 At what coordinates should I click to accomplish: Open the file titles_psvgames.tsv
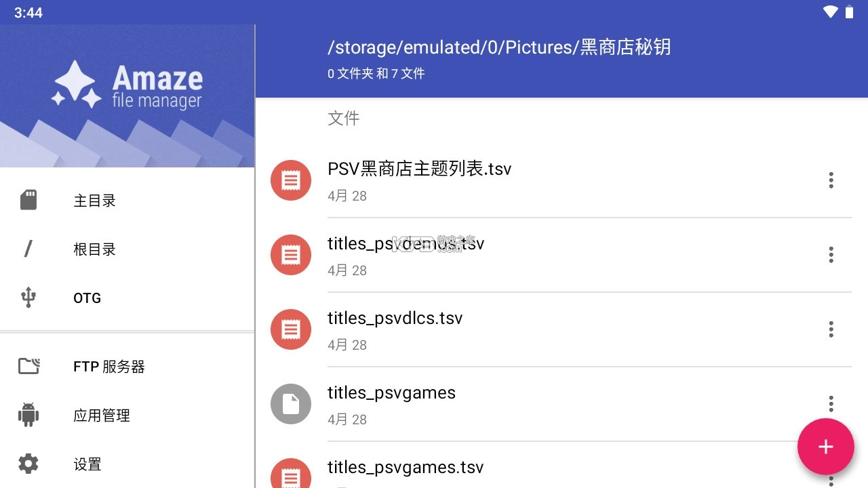pyautogui.click(x=406, y=468)
